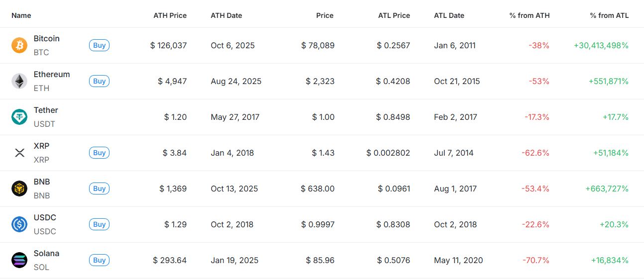This screenshot has width=644, height=279.
Task: Sort by ATH Date column header
Action: point(226,15)
